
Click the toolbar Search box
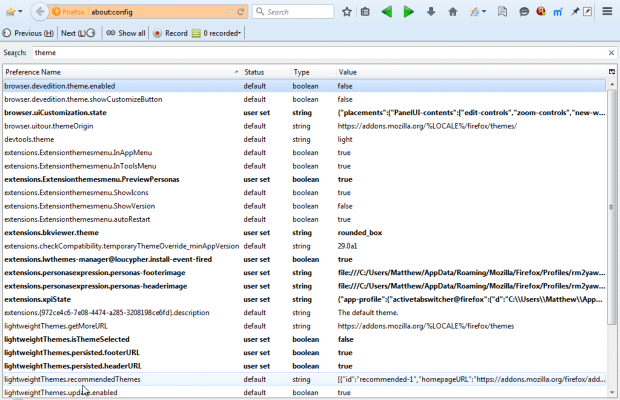click(293, 12)
